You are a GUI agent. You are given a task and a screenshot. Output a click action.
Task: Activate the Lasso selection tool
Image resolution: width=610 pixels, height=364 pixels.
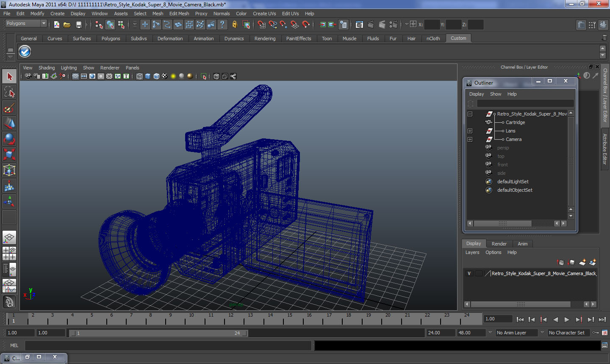(9, 92)
